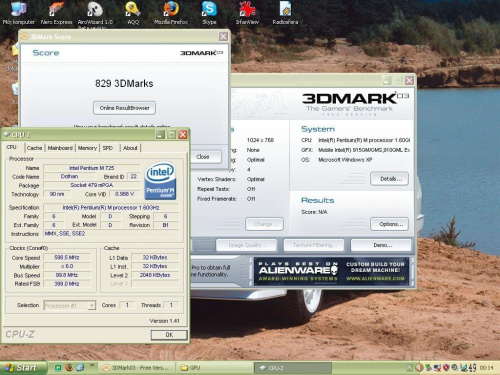The height and width of the screenshot is (375, 500).
Task: Click Online ResultBrowser button
Action: [124, 108]
